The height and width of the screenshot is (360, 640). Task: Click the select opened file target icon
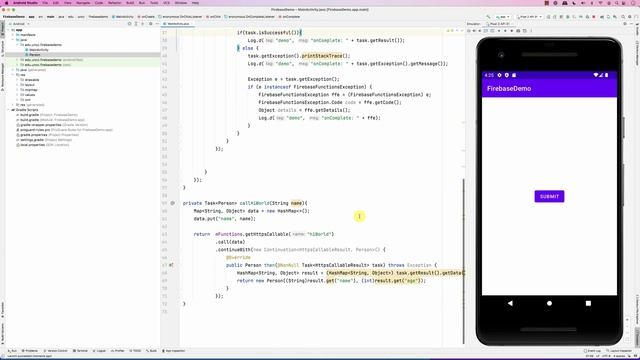[x=129, y=24]
